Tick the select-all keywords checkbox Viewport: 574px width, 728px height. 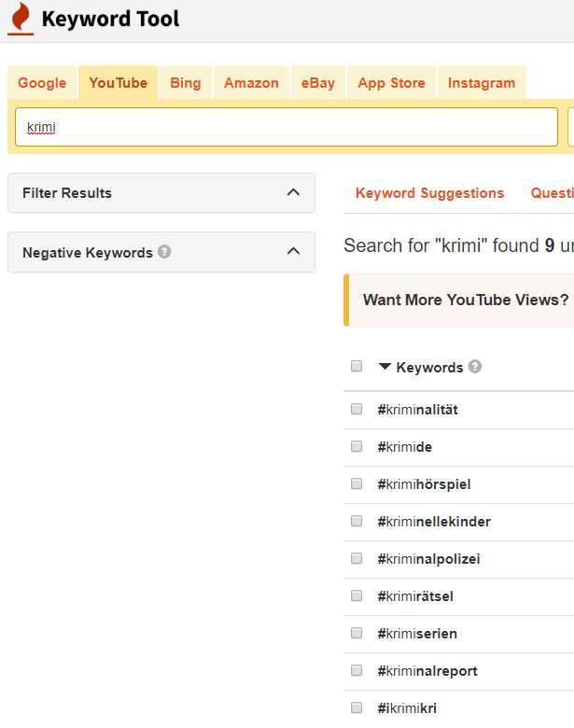[357, 366]
